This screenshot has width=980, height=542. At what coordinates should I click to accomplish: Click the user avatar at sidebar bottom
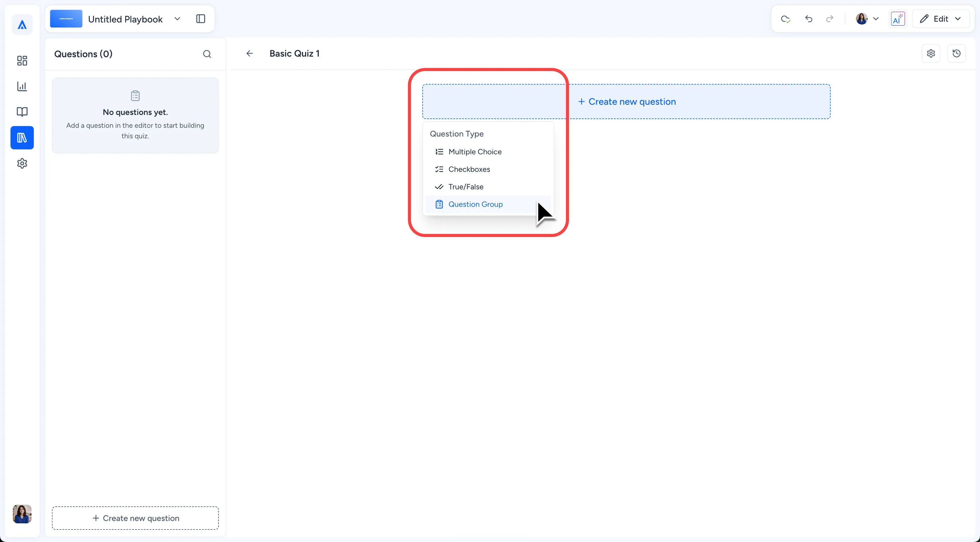tap(22, 514)
